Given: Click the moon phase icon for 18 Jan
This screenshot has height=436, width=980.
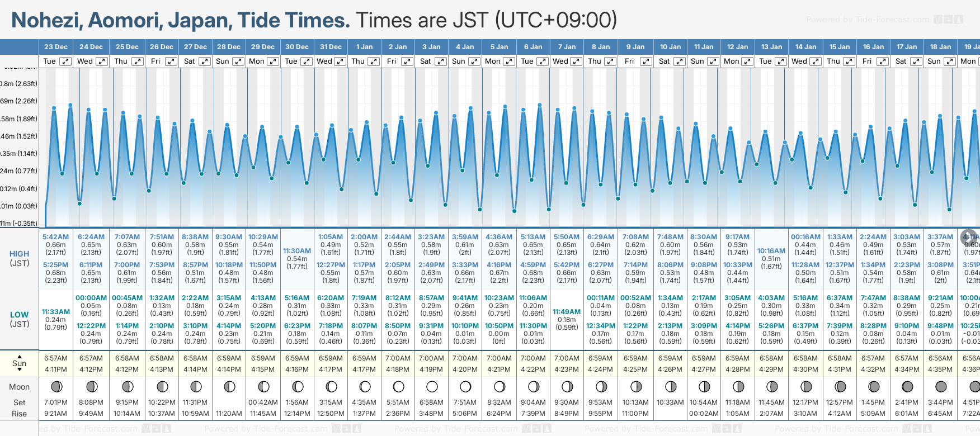Looking at the screenshot, I should coord(941,386).
